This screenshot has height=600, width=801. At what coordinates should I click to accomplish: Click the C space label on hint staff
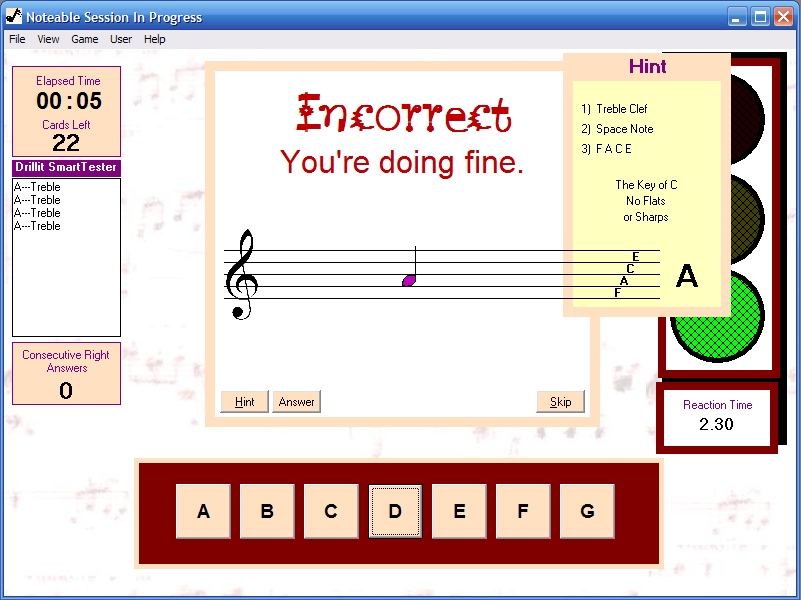(630, 269)
